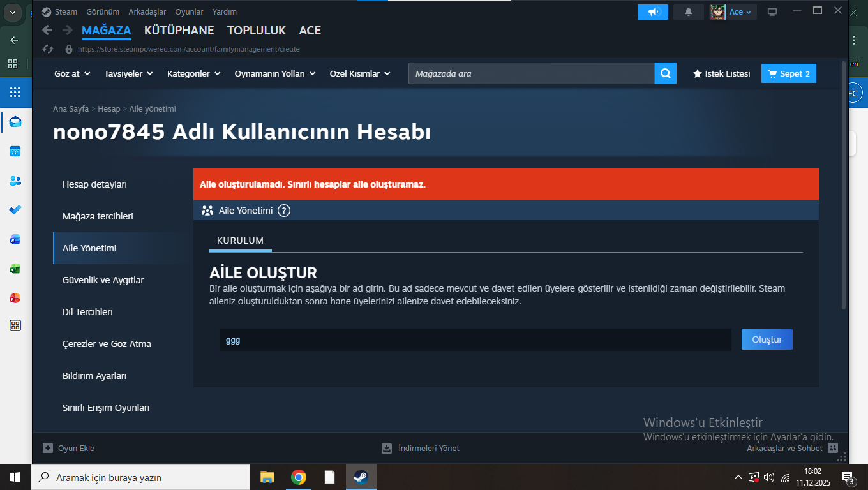Image resolution: width=868 pixels, height=490 pixels.
Task: Open the Steam menu
Action: (x=66, y=12)
